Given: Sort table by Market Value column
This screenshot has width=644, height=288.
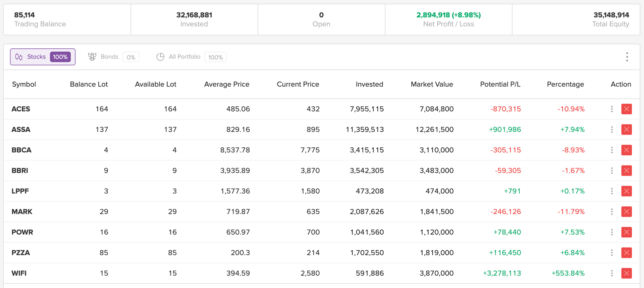Looking at the screenshot, I should click(432, 84).
